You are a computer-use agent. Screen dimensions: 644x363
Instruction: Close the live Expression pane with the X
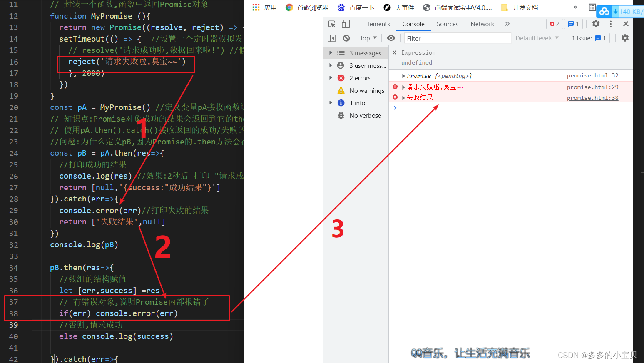(395, 52)
